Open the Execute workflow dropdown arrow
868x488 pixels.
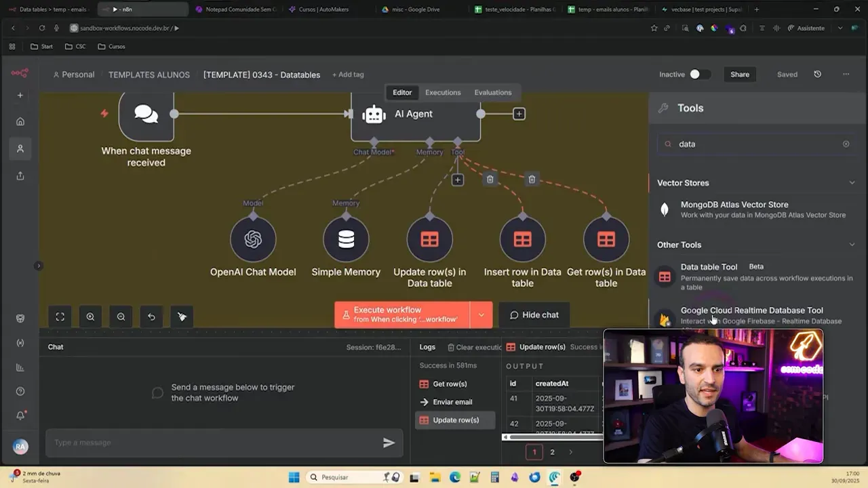[x=481, y=314]
